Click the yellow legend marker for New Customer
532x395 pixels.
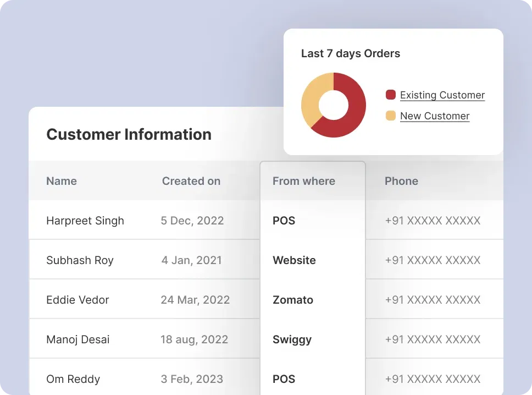(391, 116)
